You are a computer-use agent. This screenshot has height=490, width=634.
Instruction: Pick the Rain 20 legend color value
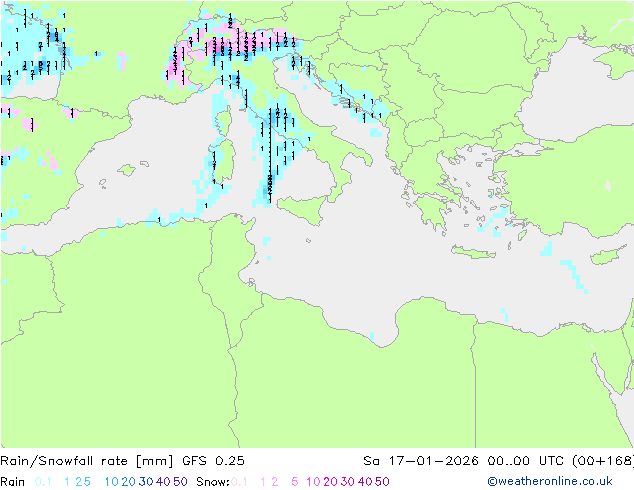[128, 482]
